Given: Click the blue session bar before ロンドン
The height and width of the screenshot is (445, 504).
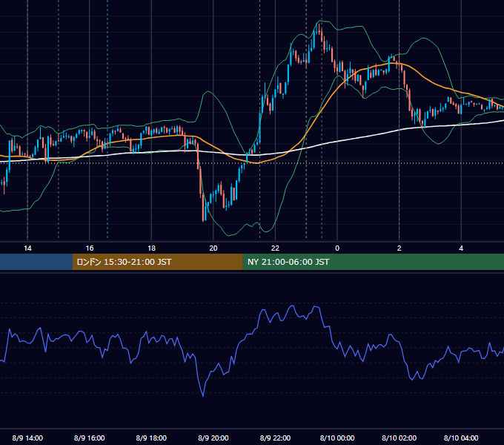Looking at the screenshot, I should pyautogui.click(x=36, y=262).
